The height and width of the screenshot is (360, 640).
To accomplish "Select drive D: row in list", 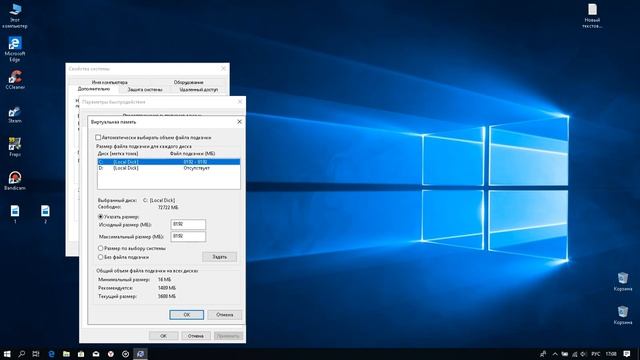I will click(169, 168).
